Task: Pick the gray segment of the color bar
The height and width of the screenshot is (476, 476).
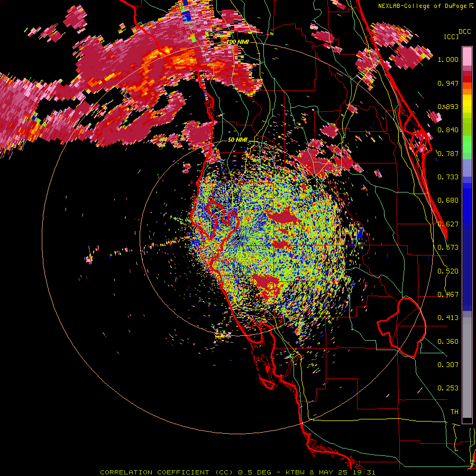Action: (467, 368)
